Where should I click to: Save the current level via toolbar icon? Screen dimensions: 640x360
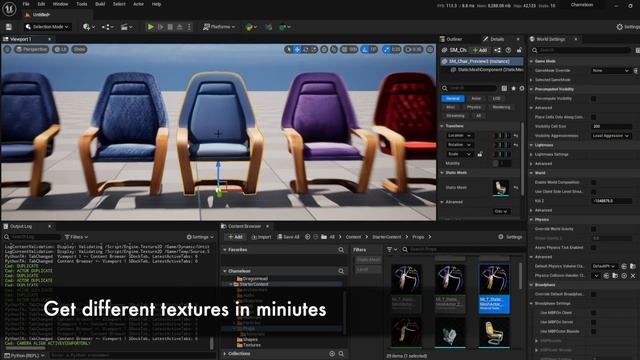(9, 27)
